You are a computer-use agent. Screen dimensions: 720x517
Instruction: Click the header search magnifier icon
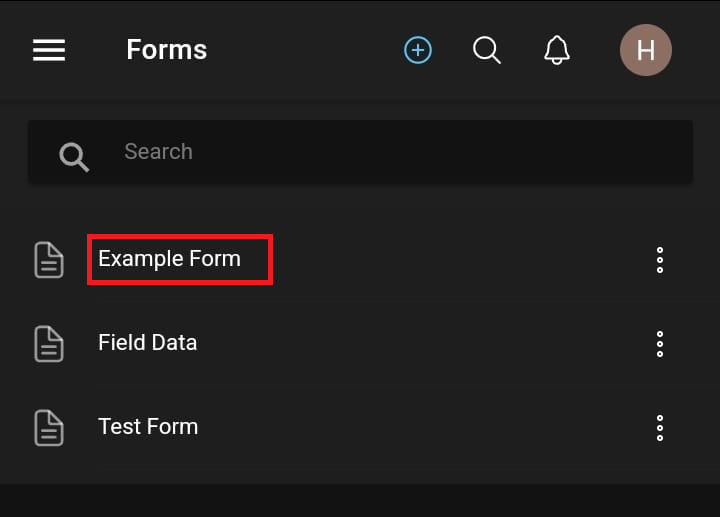(x=487, y=50)
